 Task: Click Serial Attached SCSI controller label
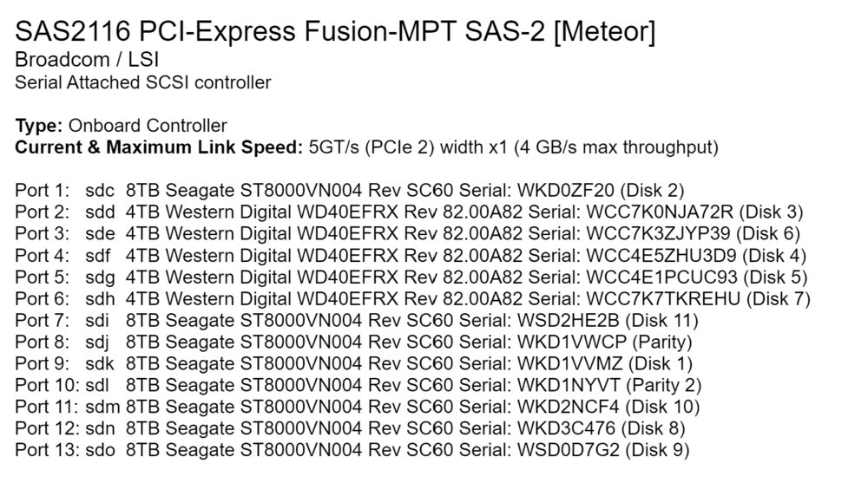(143, 82)
